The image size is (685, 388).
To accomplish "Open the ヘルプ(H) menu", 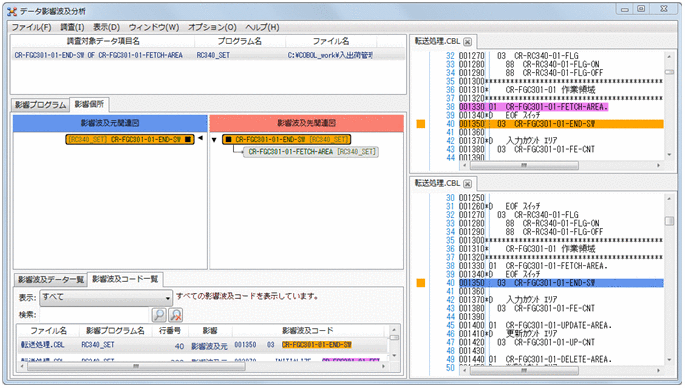I will (262, 27).
